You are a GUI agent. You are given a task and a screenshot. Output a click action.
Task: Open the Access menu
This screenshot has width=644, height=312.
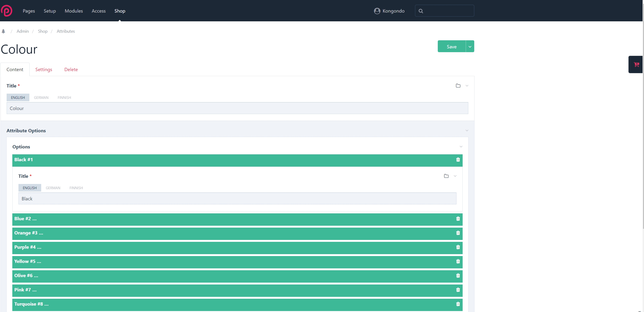point(98,11)
